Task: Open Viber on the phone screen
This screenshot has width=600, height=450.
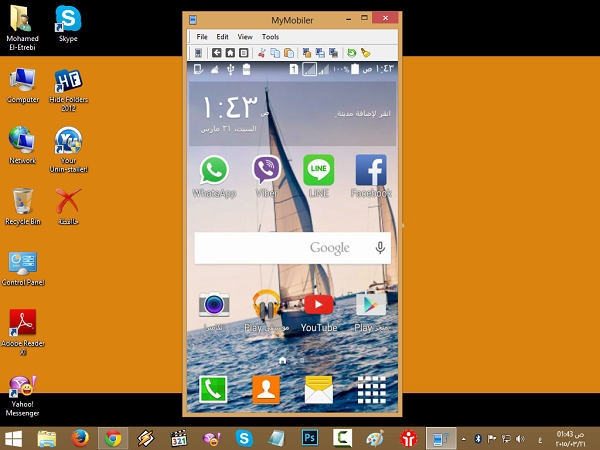Action: coord(266,176)
